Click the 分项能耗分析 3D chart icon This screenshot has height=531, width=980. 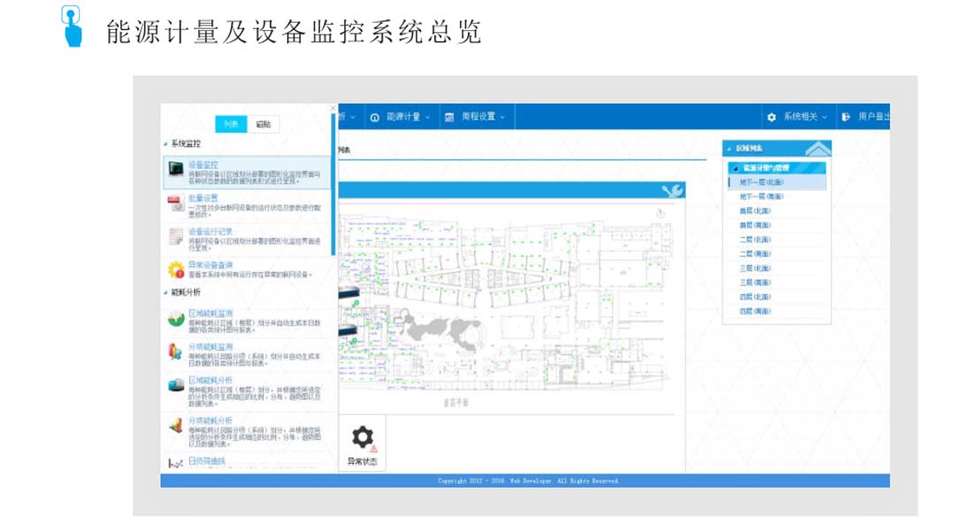tap(176, 426)
